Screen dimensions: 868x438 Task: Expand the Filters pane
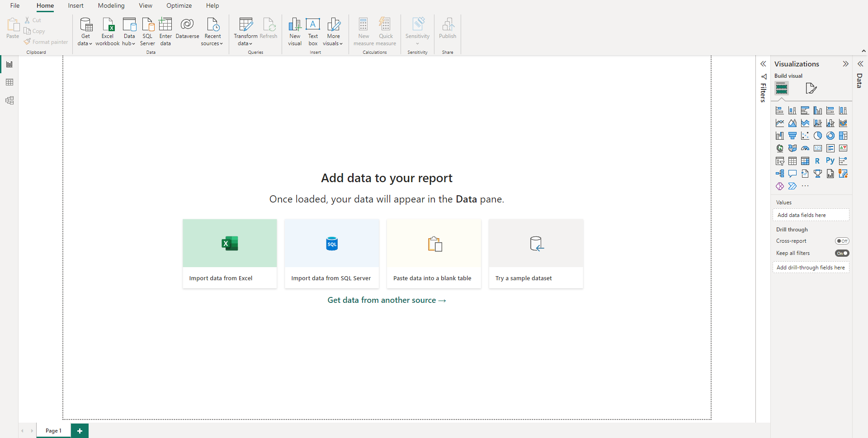click(x=763, y=64)
